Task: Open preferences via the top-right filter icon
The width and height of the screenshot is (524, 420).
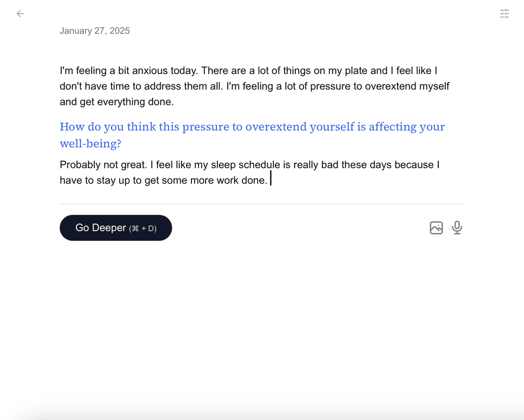Action: (504, 14)
